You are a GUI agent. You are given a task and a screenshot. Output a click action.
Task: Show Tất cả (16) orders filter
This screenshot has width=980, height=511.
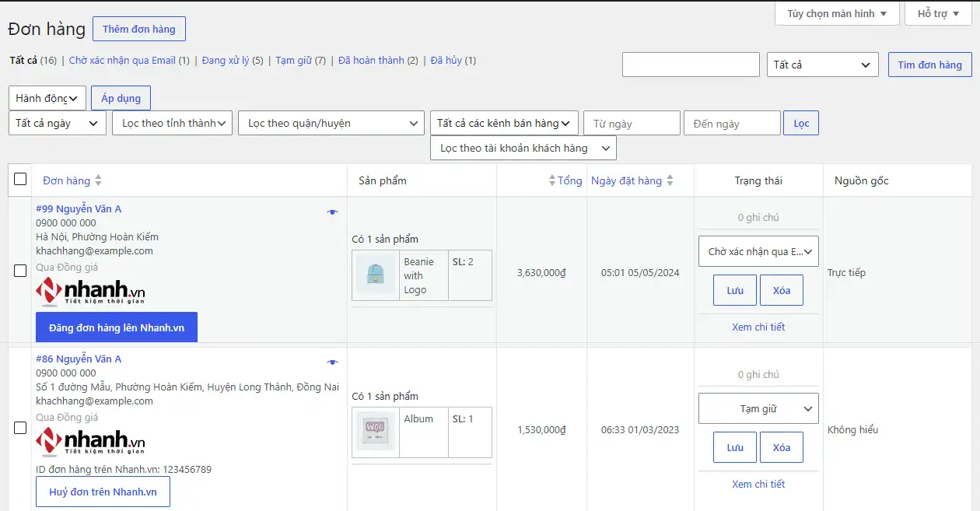[x=33, y=60]
